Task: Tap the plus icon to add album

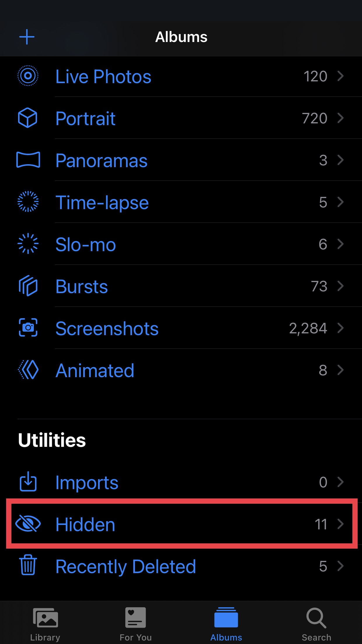Action: point(27,37)
